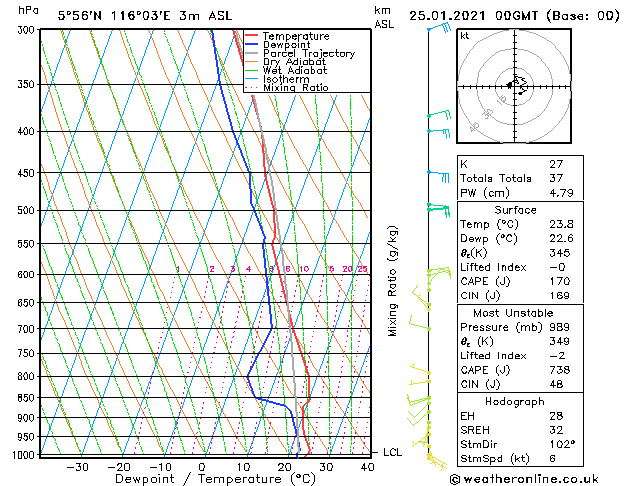The width and height of the screenshot is (629, 486).
Task: Click the red Temperature legend line sample
Action: click(x=252, y=36)
